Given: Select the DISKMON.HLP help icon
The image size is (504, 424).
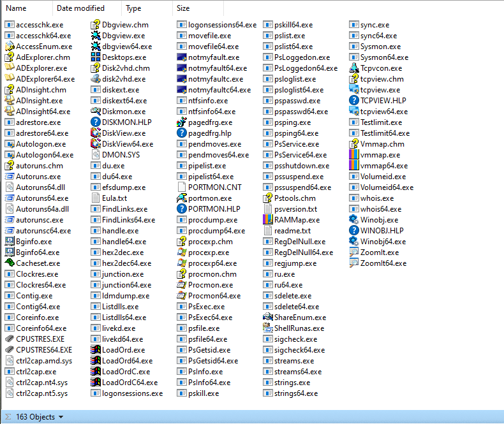Looking at the screenshot, I should pyautogui.click(x=96, y=122).
